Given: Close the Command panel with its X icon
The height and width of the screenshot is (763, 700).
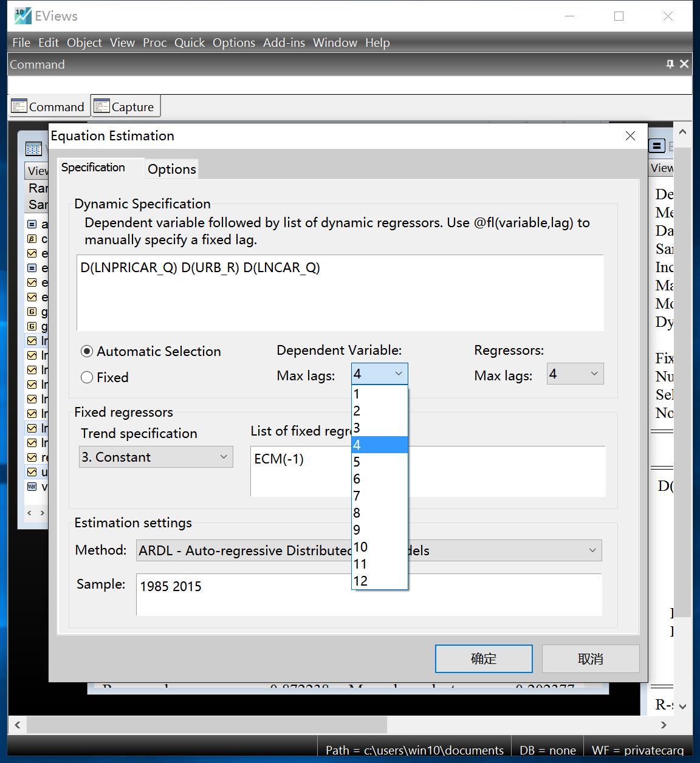Looking at the screenshot, I should point(684,64).
